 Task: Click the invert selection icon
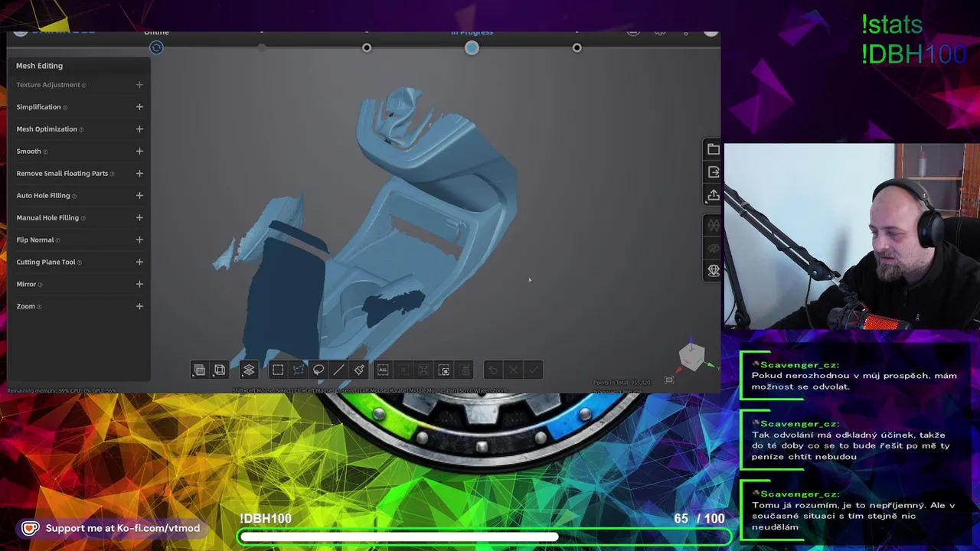coord(423,370)
